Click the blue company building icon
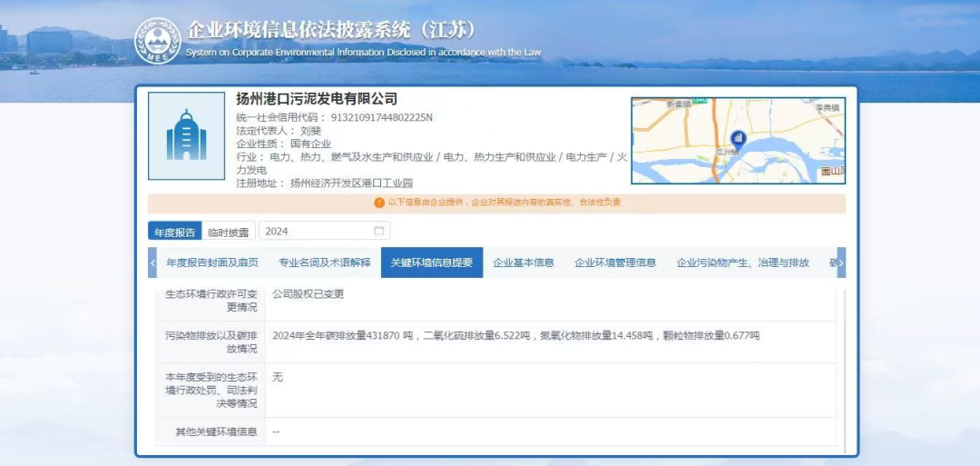 pos(186,134)
